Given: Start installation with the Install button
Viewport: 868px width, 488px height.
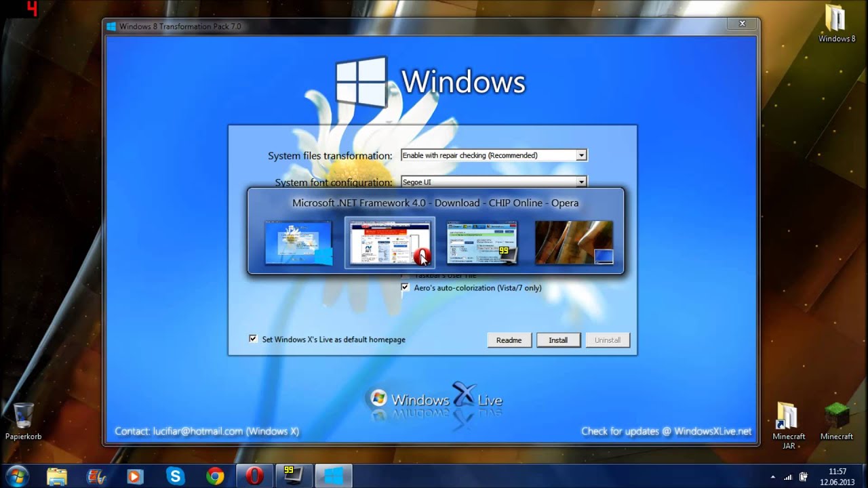Looking at the screenshot, I should click(x=558, y=340).
